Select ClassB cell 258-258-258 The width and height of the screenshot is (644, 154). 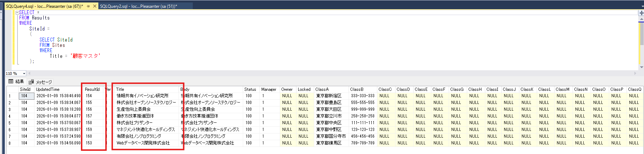(362, 116)
